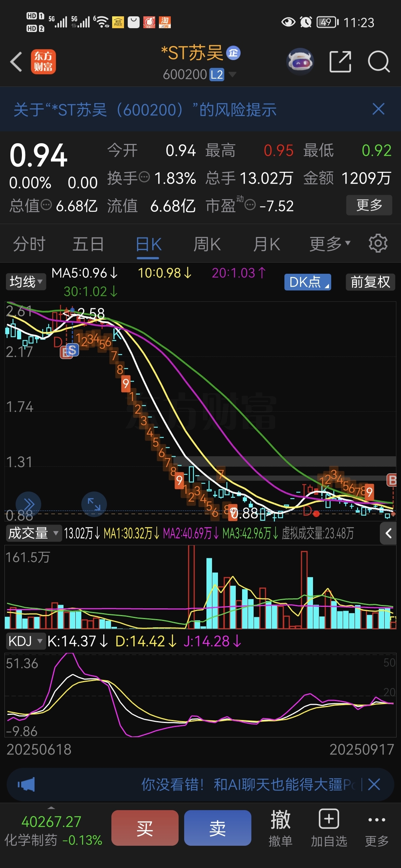Expand the index ticker above 40267.27
401x868 pixels.
[x=51, y=808]
